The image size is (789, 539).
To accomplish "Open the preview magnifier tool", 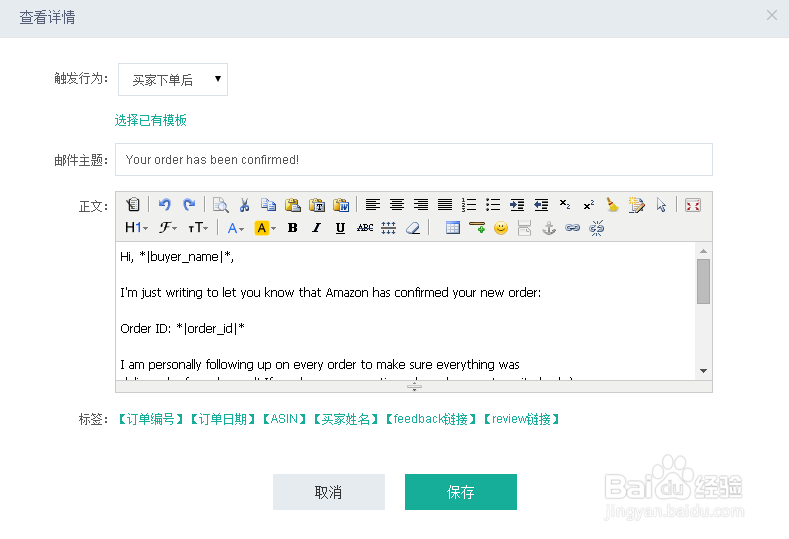I will click(220, 204).
